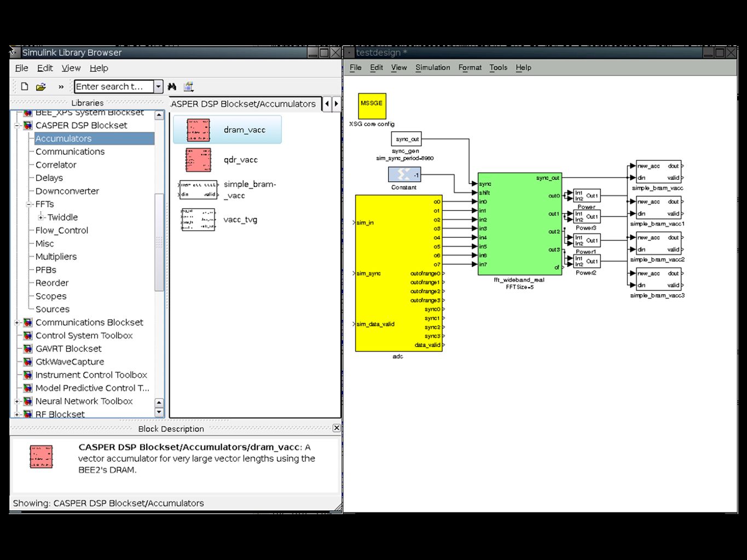Select the Power block in the model
Screen dimensions: 747x560
(x=587, y=196)
